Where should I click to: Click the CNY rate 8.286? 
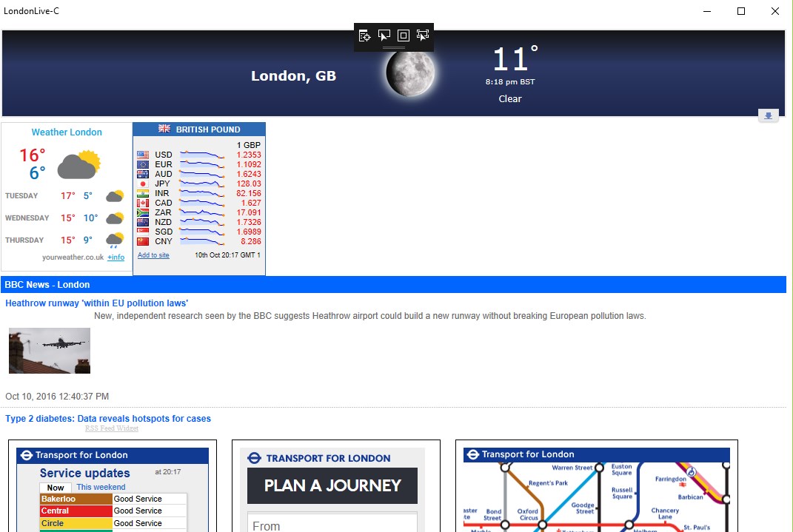251,241
